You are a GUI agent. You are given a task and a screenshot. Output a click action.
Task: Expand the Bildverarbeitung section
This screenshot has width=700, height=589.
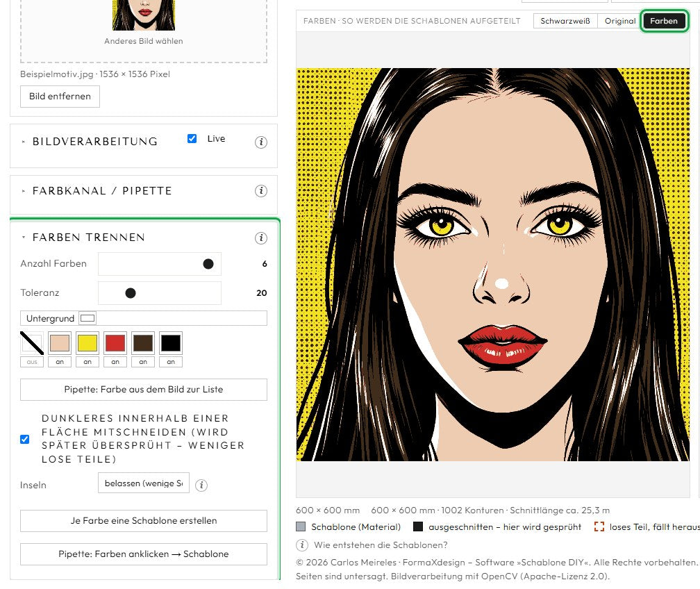[x=94, y=142]
